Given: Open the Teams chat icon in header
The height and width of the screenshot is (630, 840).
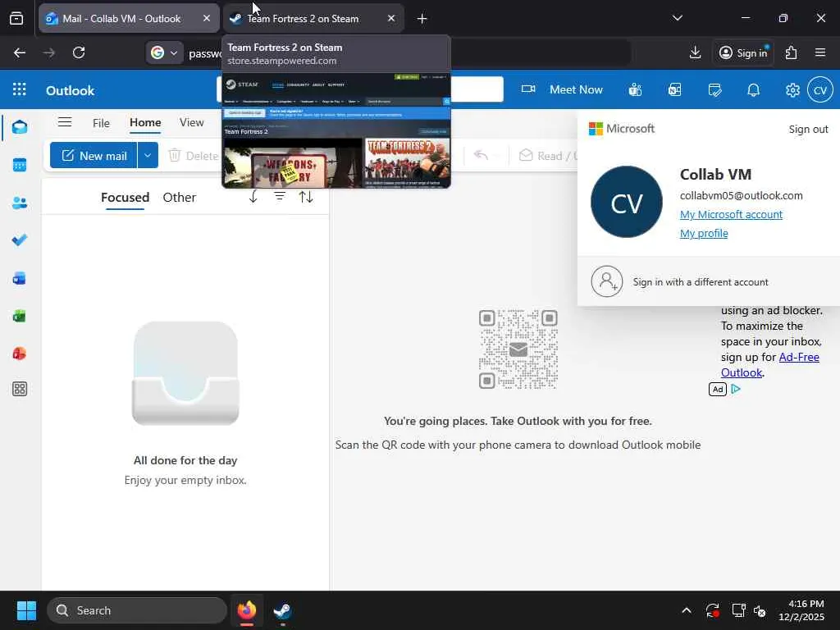Looking at the screenshot, I should [636, 90].
